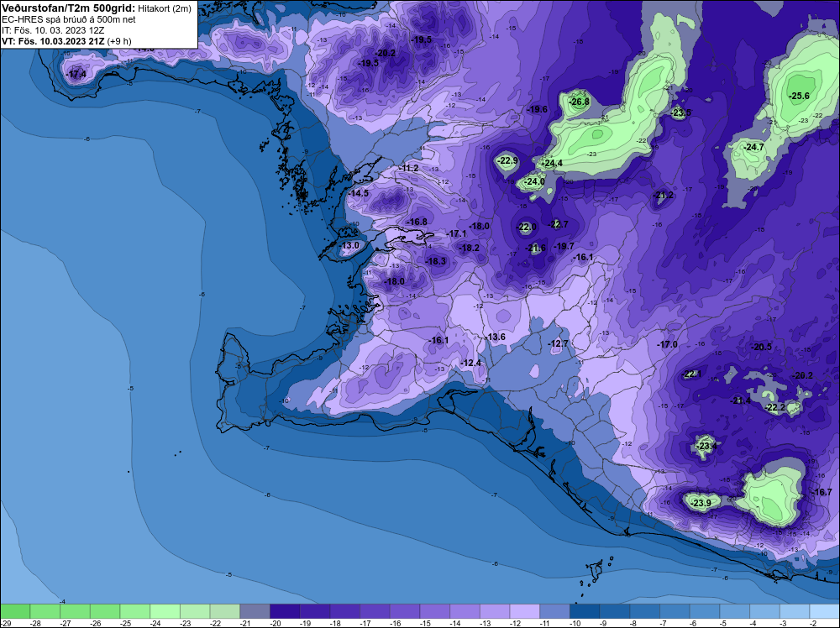Click the -22.0 temperature label
Viewport: 840px width, 628px height.
point(526,227)
